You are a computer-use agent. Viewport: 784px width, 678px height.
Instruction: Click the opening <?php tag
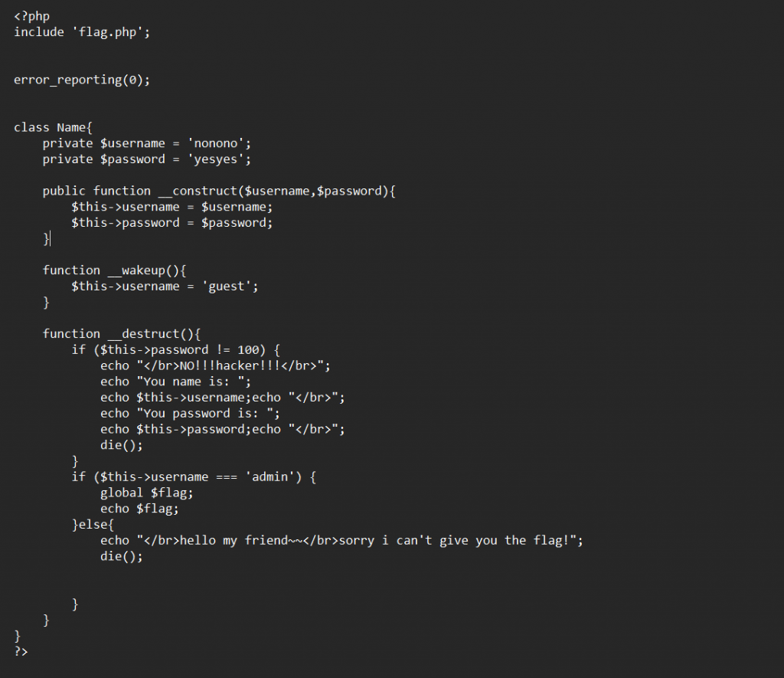click(31, 17)
